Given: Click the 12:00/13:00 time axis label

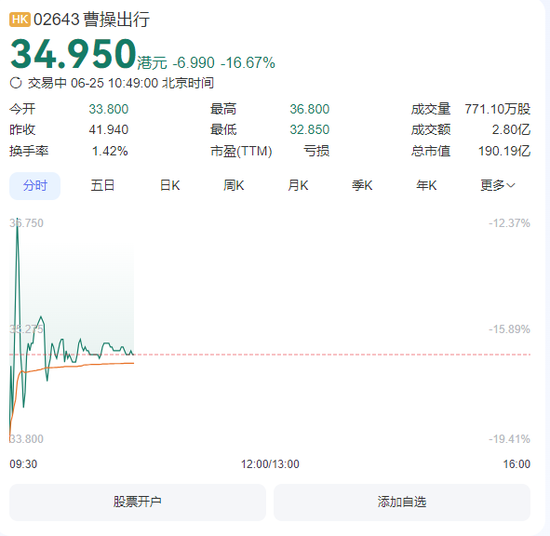Looking at the screenshot, I should point(270,464).
